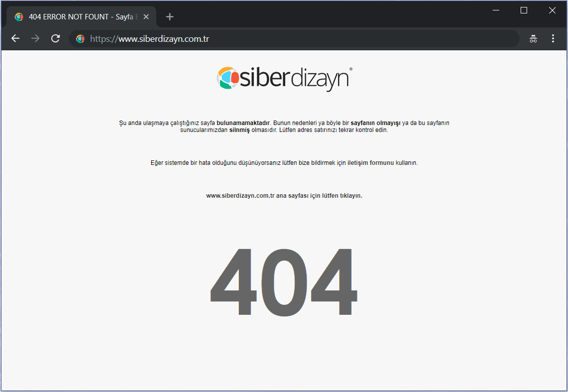Viewport: 568px width, 392px height.
Task: Click the bold word silnmiş
Action: (x=239, y=130)
